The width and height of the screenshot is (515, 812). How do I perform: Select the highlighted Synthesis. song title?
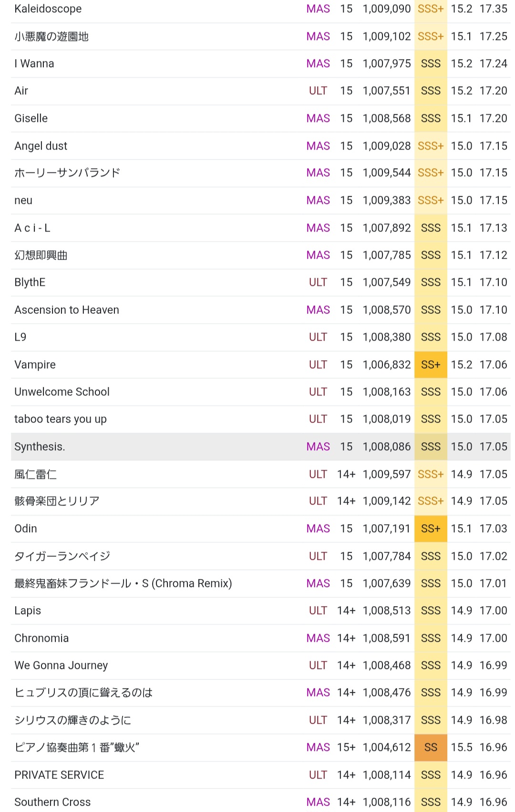(x=40, y=447)
